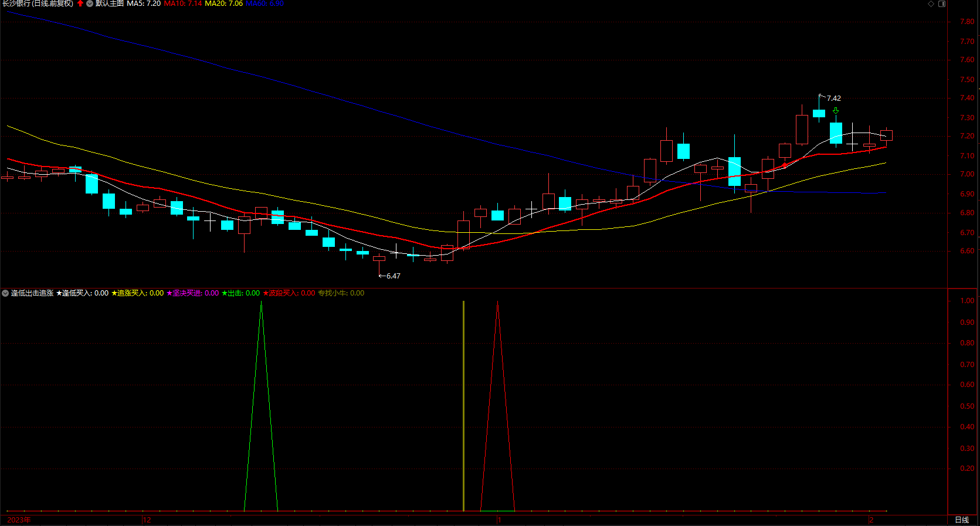Click the 0.50 indicator axis label
The width and height of the screenshot is (980, 526).
click(x=967, y=406)
